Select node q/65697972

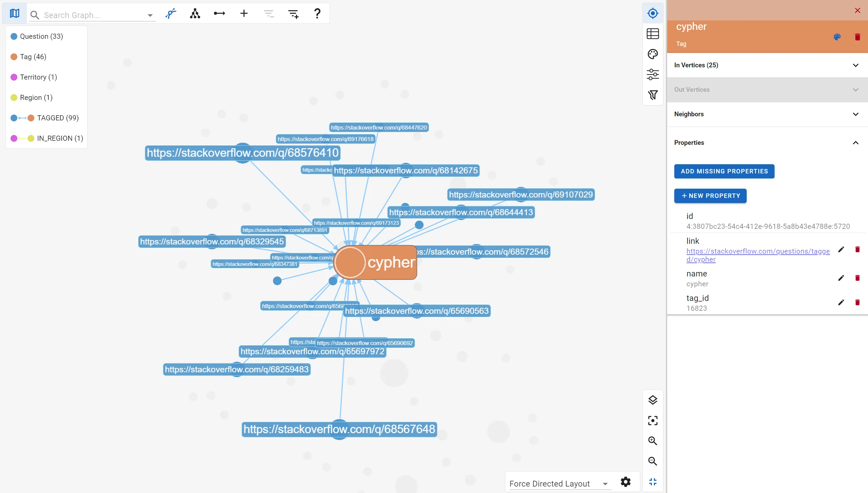[x=312, y=351]
